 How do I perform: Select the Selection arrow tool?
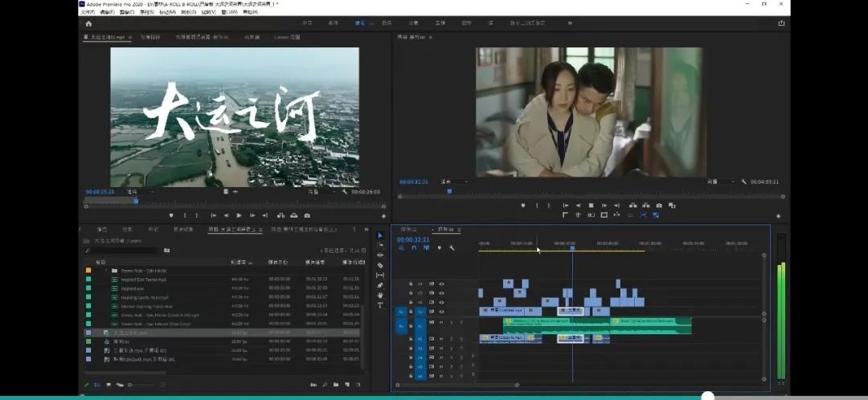pyautogui.click(x=380, y=235)
